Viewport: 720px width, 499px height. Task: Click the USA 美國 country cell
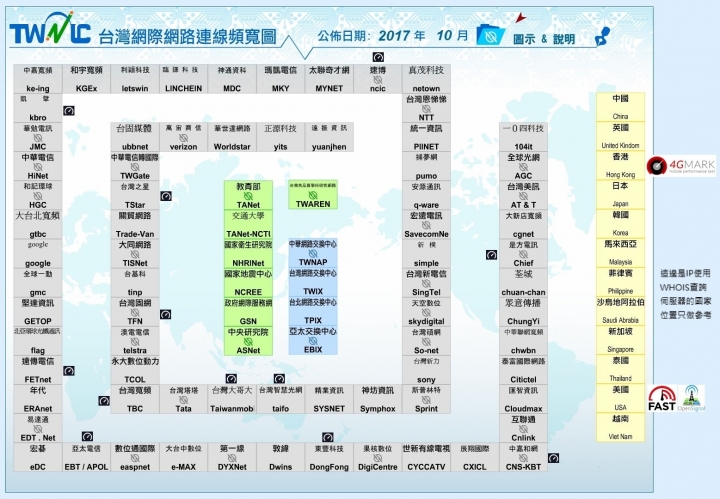click(620, 398)
